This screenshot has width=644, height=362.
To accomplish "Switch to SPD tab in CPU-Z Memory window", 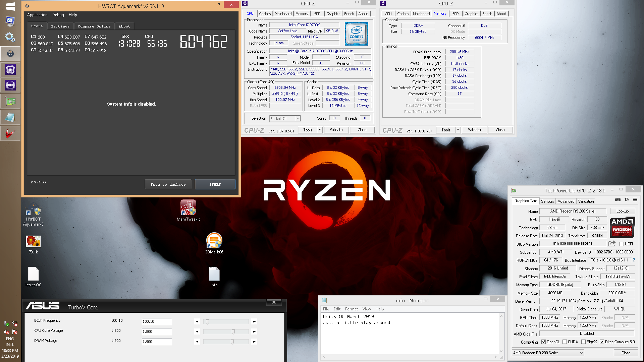I will tap(455, 14).
